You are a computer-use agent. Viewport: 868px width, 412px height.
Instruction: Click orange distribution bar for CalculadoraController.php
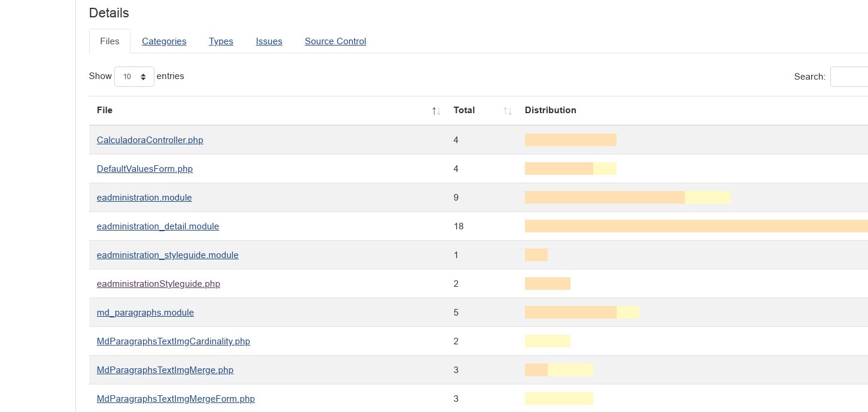(570, 140)
